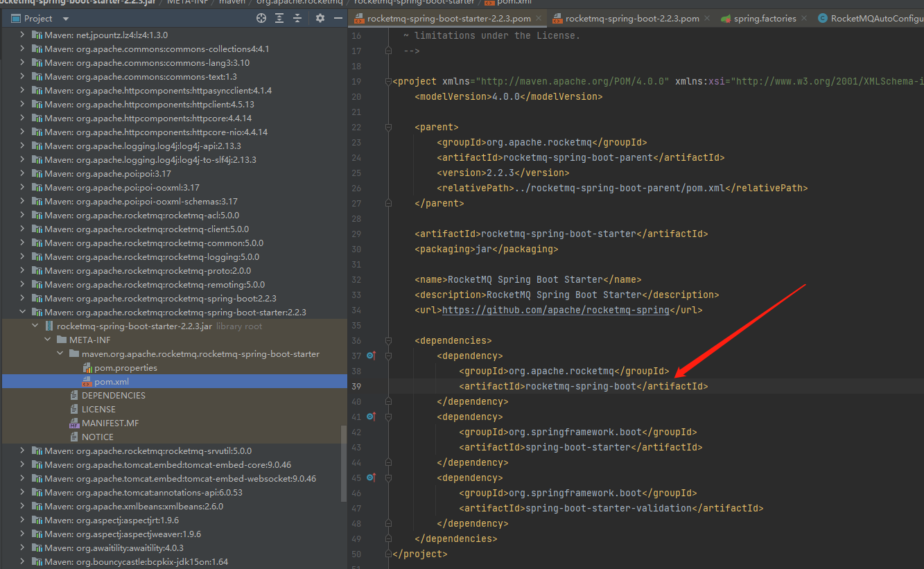
Task: Click the Project panel vertical scrollbar
Action: pyautogui.click(x=344, y=463)
